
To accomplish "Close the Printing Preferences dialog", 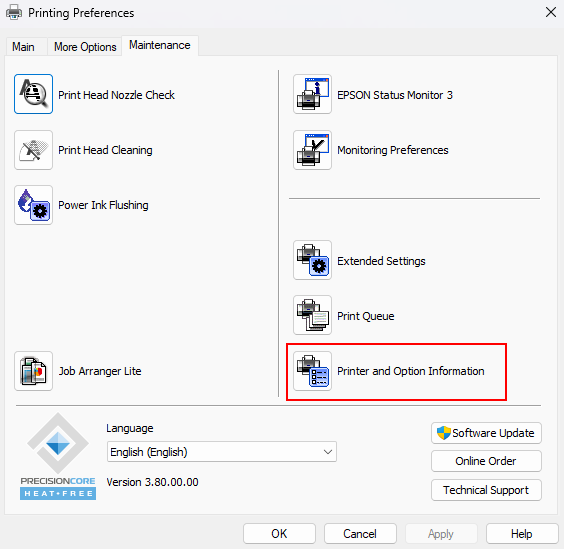I will [x=551, y=13].
